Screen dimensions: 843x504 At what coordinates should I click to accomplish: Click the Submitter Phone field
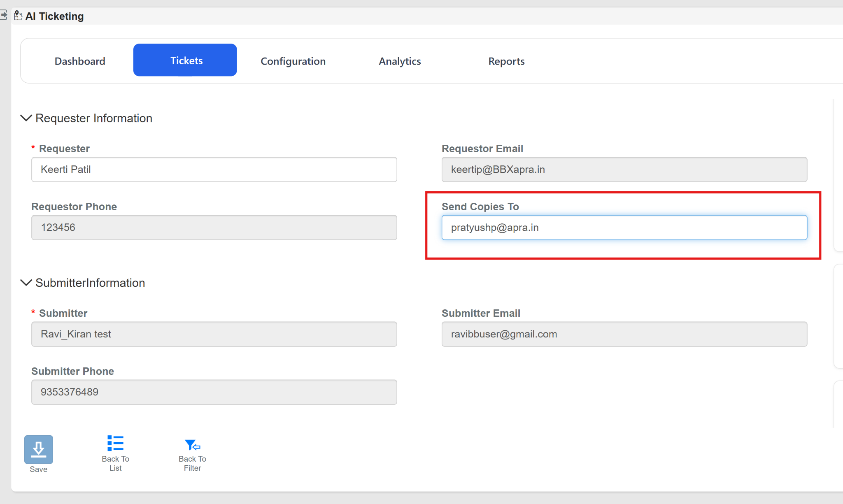[x=214, y=392]
